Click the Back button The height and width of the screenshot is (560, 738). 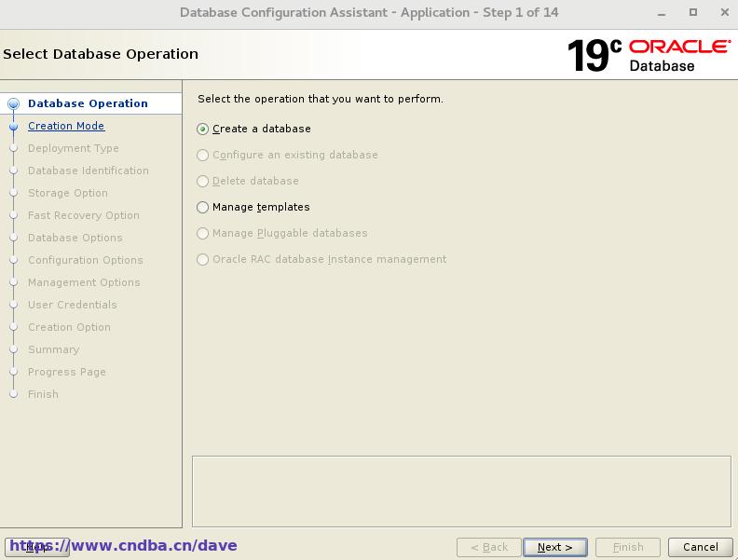coord(488,547)
